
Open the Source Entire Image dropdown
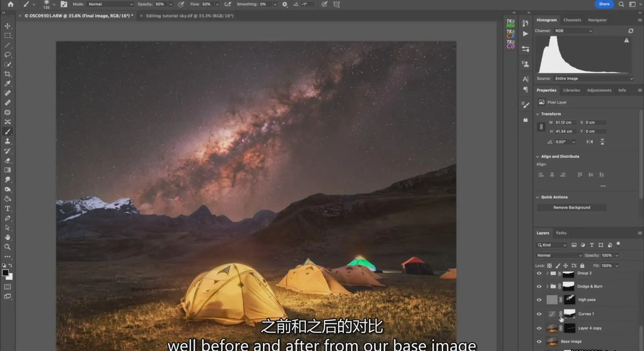pyautogui.click(x=593, y=78)
